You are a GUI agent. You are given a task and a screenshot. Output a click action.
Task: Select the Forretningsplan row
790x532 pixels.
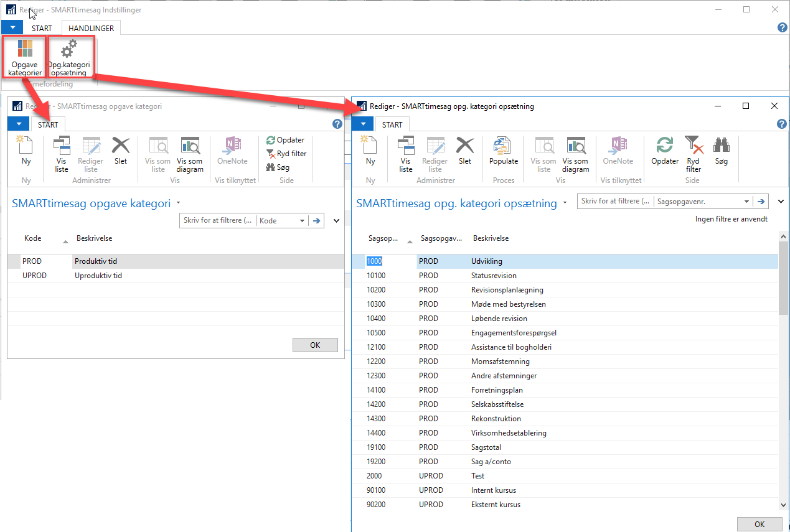click(565, 390)
